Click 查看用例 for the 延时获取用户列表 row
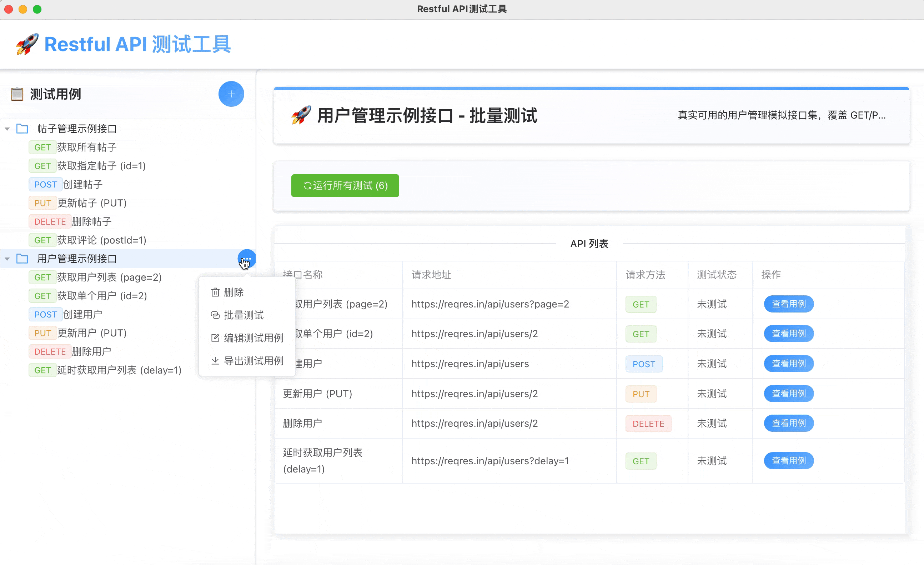Screen dimensions: 924x565 pos(788,461)
